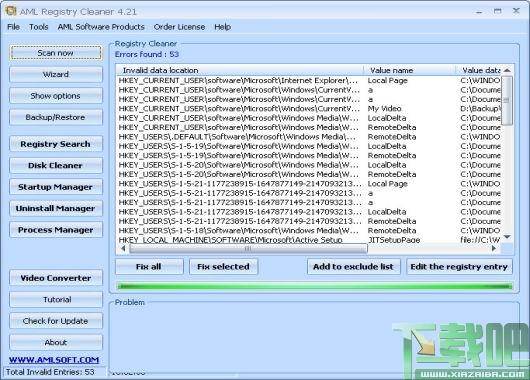Click Fix selected button

[223, 267]
